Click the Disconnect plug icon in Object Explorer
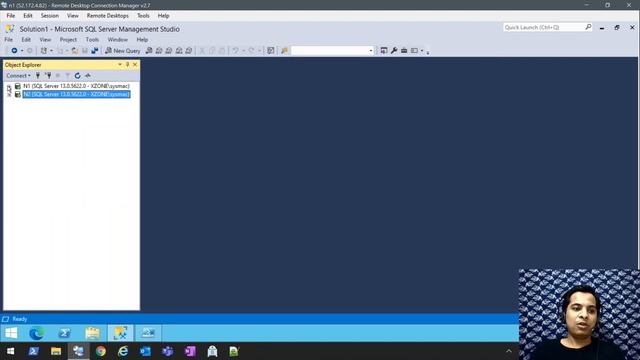Viewport: 640px width, 360px height. coord(49,76)
